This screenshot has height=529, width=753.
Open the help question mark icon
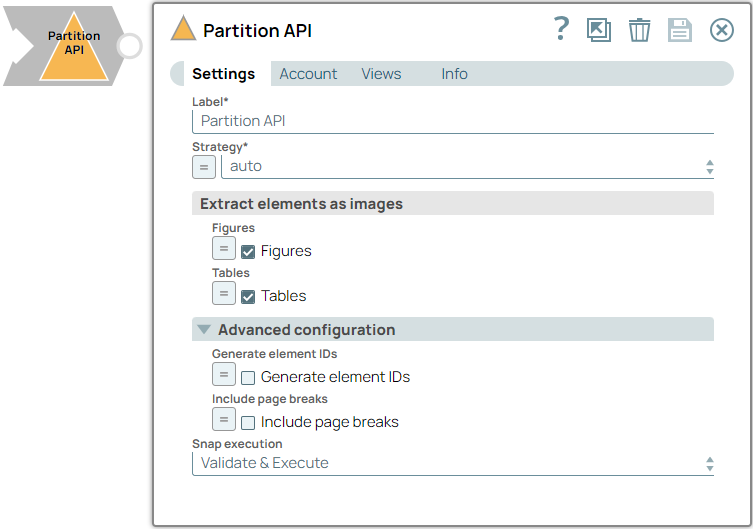561,28
